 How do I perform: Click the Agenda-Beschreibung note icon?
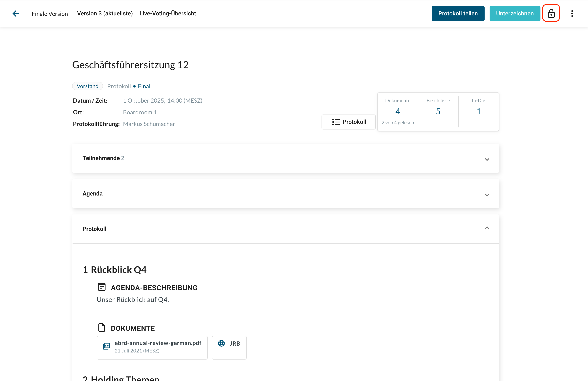click(102, 287)
